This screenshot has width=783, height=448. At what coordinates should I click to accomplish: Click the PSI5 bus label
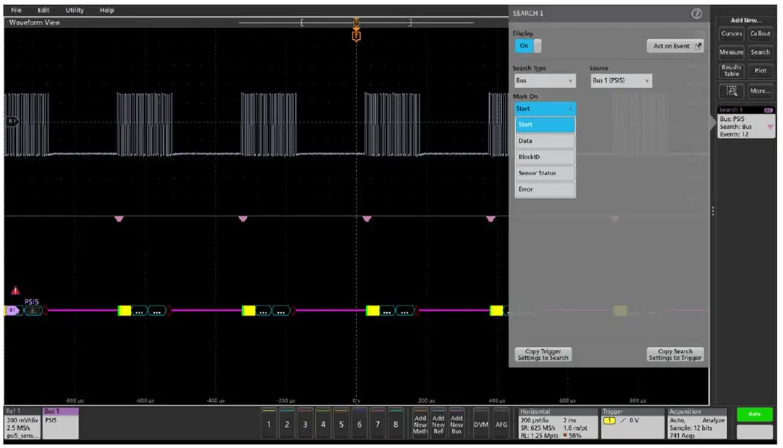click(x=31, y=302)
